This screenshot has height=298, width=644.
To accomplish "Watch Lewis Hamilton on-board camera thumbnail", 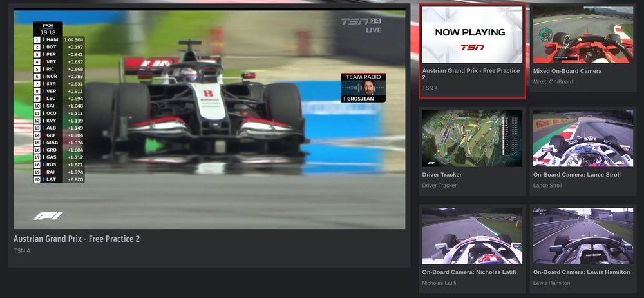I will point(583,236).
